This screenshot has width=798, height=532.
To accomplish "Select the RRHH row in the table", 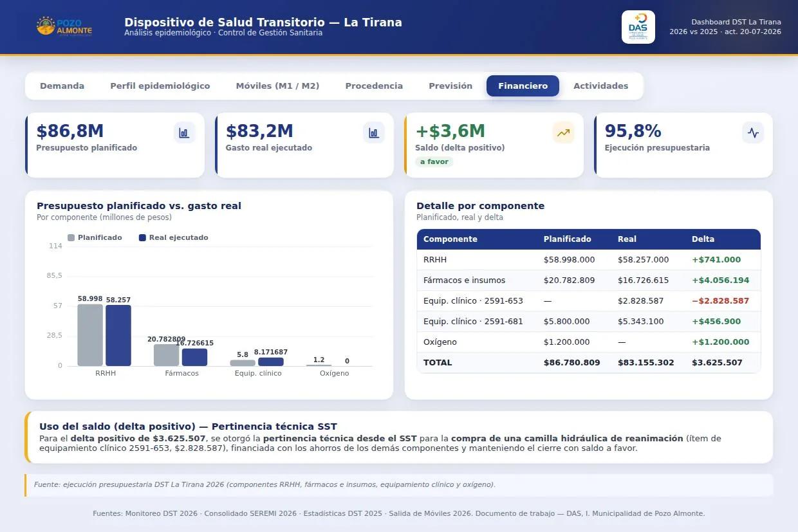I will (589, 260).
